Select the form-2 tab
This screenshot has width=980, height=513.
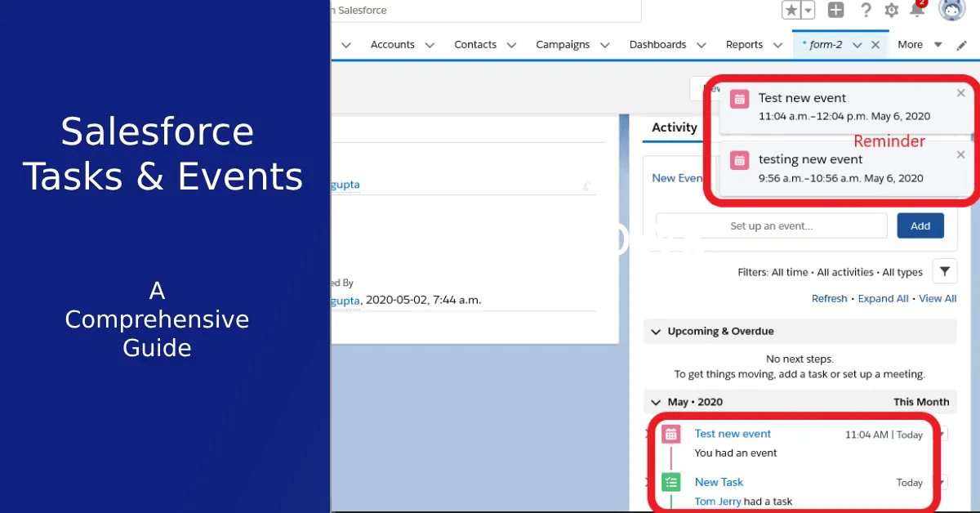(822, 45)
